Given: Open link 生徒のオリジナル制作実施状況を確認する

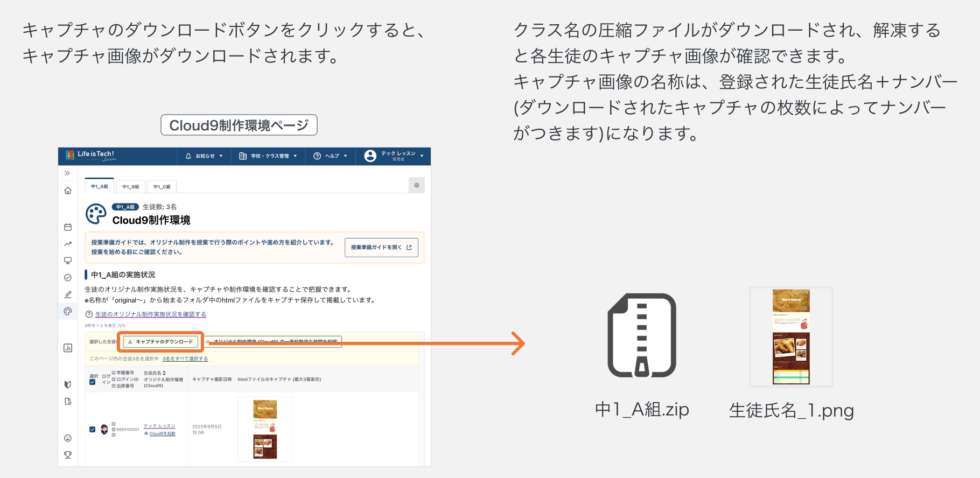Looking at the screenshot, I should tap(151, 314).
